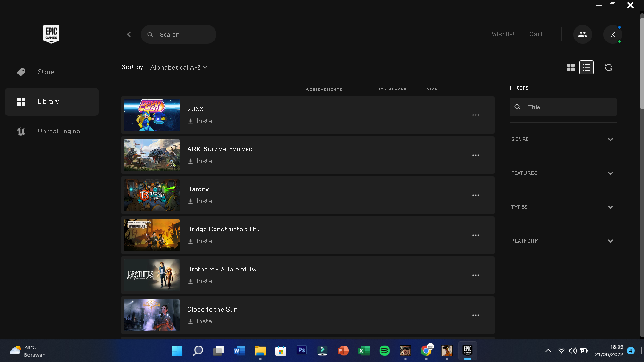Open the Close to the Sun thumbnail
Viewport: 644px width, 362px height.
click(152, 315)
